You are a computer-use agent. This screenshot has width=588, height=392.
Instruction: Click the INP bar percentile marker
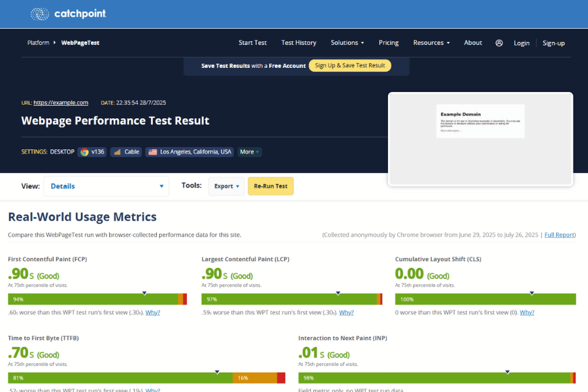[x=508, y=372]
